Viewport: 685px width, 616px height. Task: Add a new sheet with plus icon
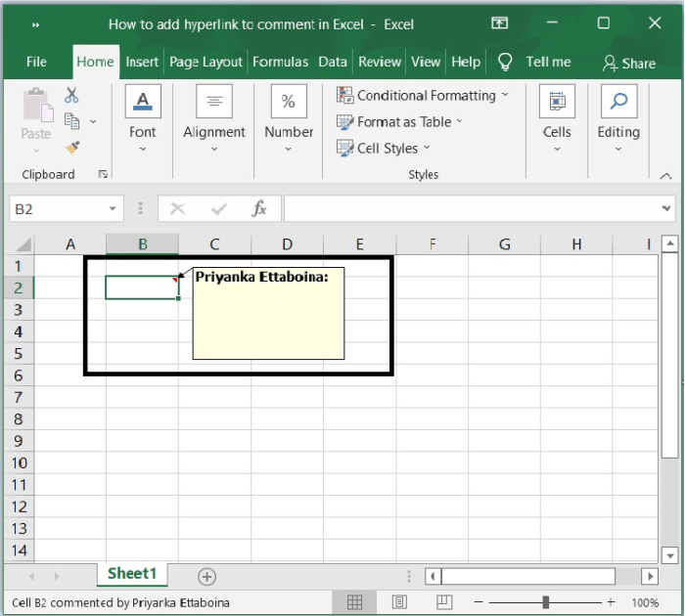206,577
